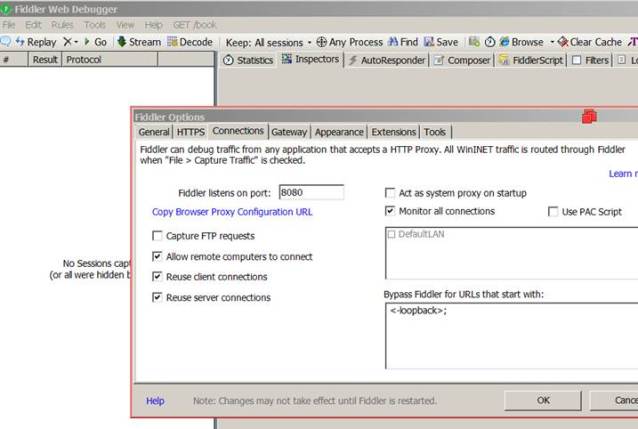Open the Help menu
This screenshot has width=638, height=429.
click(x=153, y=25)
